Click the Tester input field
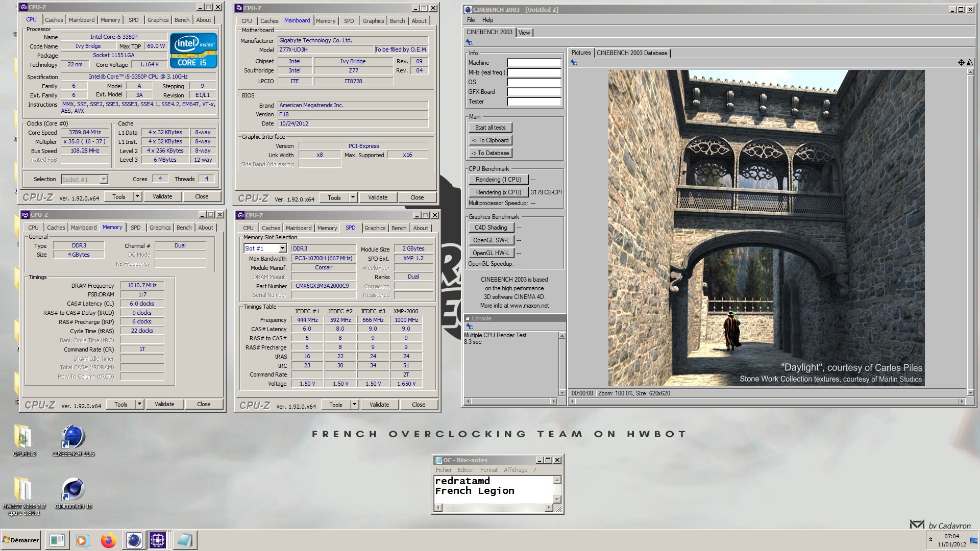The width and height of the screenshot is (980, 551). coord(534,102)
